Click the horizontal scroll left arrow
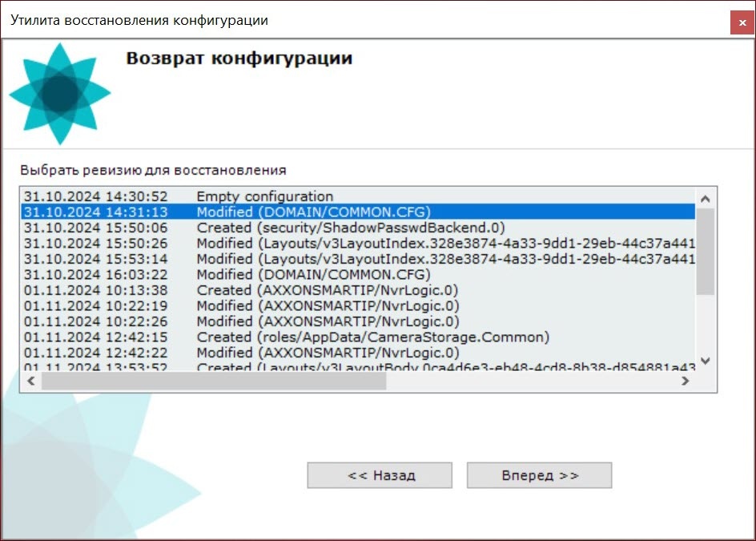The width and height of the screenshot is (756, 541). click(31, 382)
